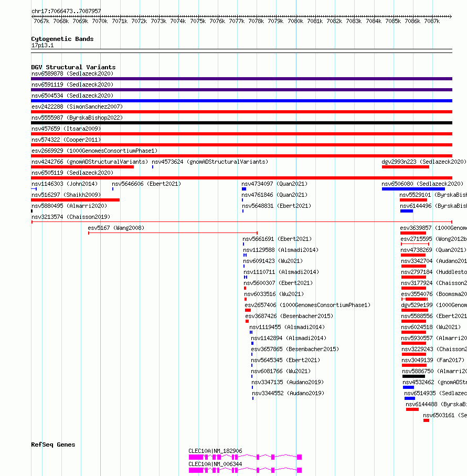Viewport: 467px width, 476px height.
Task: Open nsv3213574 (Chaisson2019) label
Action: point(71,217)
